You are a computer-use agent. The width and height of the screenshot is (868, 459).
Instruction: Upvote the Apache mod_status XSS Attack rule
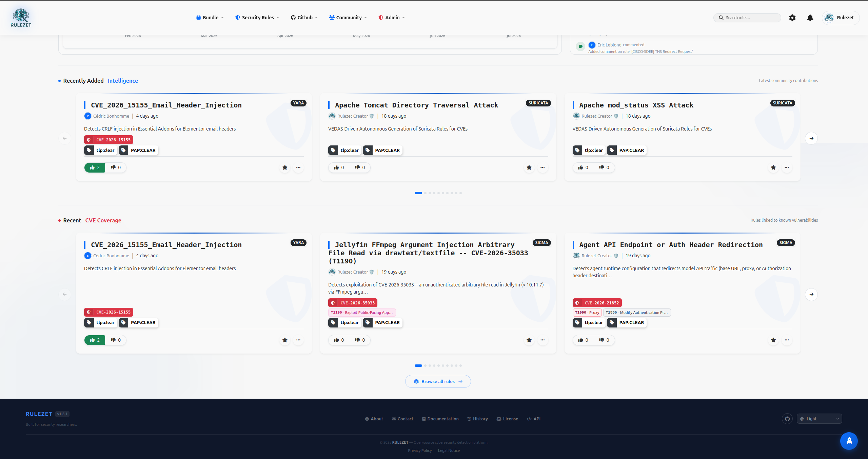click(583, 167)
